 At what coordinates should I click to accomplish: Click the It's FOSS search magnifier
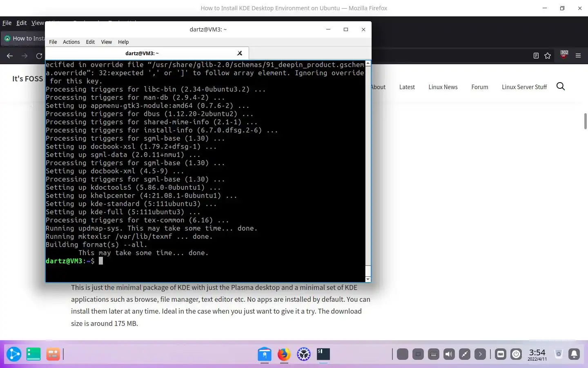tap(561, 86)
